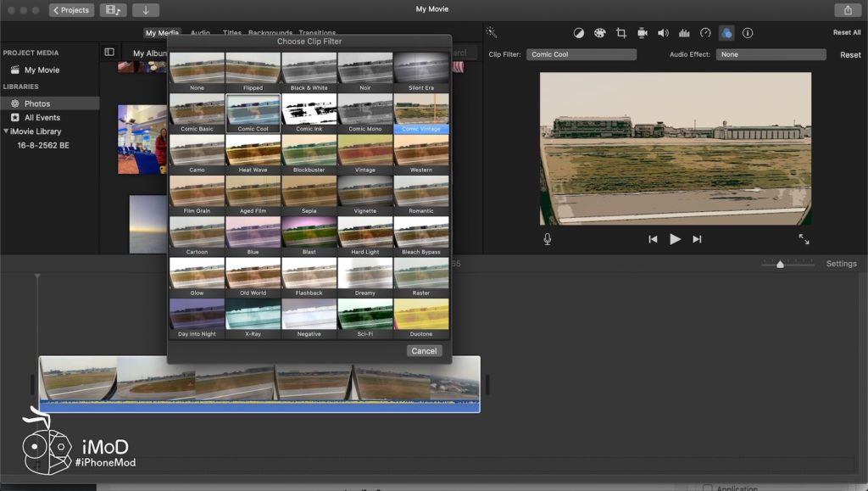Collapse the iMovie Library disclosure triangle
The height and width of the screenshot is (491, 868).
[6, 131]
